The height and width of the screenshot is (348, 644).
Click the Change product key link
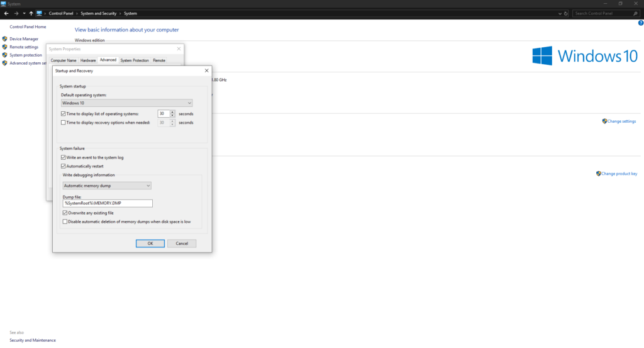[x=619, y=174]
